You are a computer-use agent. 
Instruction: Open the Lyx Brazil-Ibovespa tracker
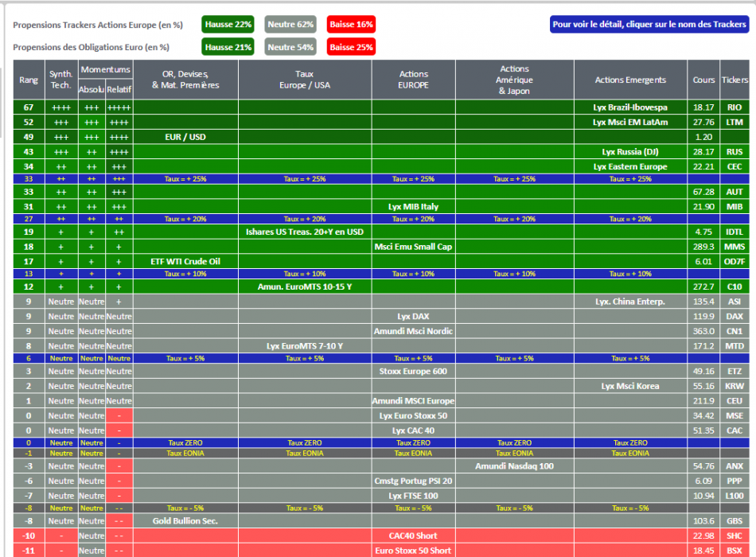pos(629,107)
